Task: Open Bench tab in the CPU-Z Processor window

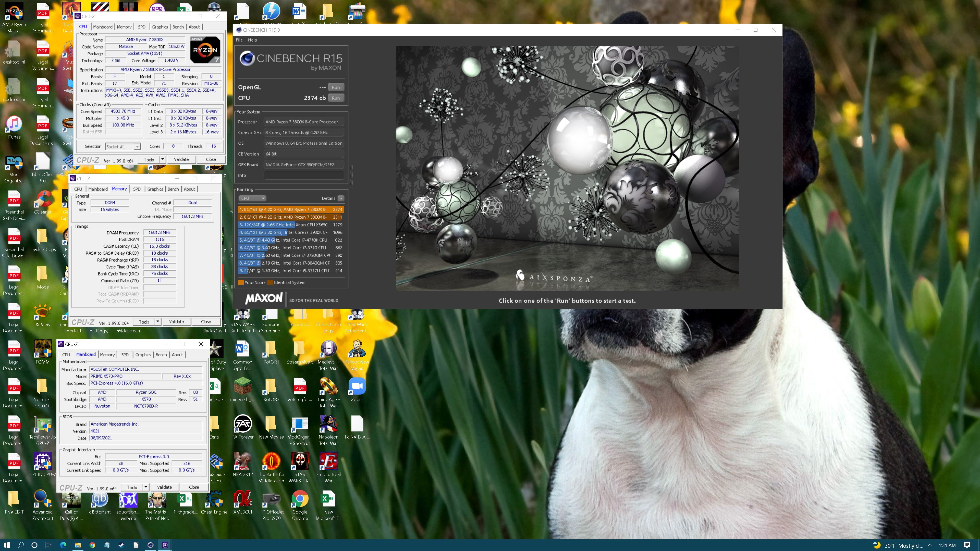Action: (x=178, y=27)
